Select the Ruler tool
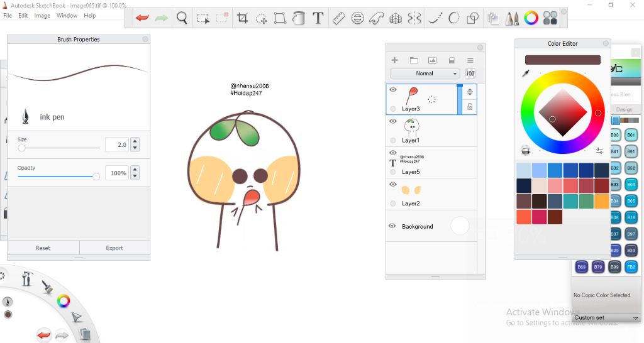Screen dimensions: 644x343 point(338,18)
